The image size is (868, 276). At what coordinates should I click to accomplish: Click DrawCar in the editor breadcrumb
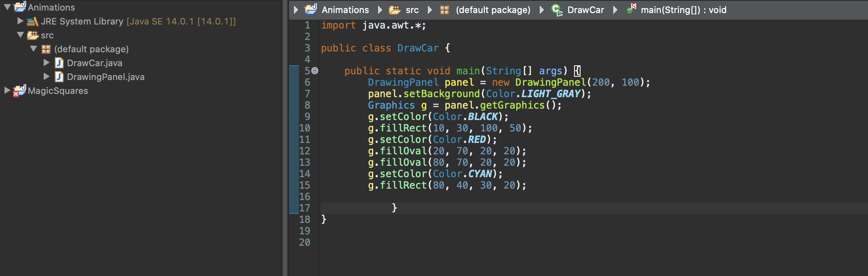coord(586,10)
